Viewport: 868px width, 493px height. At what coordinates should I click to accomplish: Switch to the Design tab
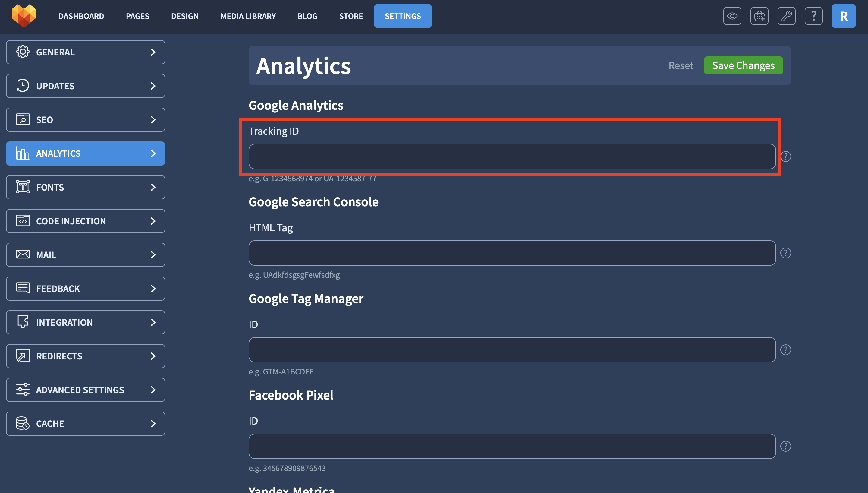coord(185,16)
